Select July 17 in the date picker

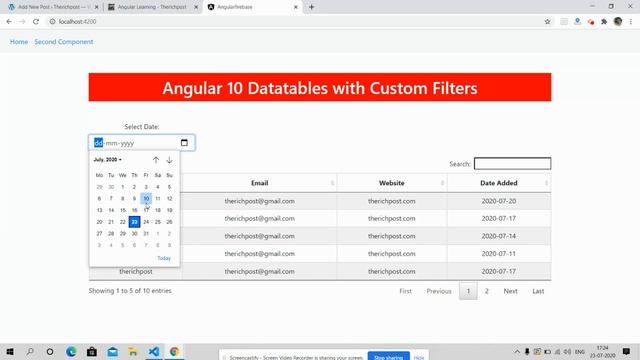tap(146, 210)
